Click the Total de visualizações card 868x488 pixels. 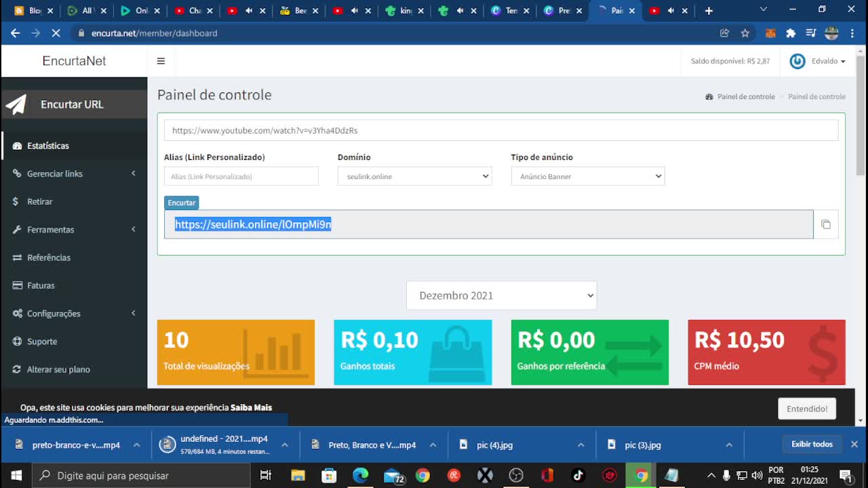tap(236, 352)
